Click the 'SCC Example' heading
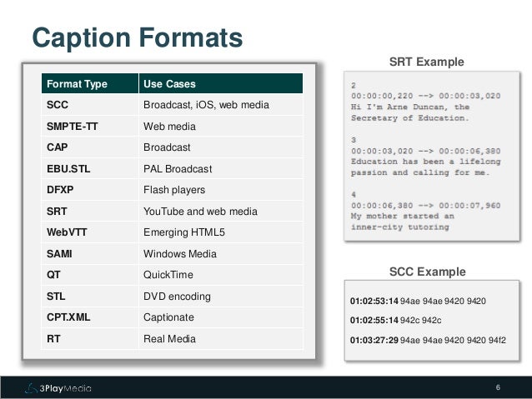Viewport: 532px width, 399px height. (x=428, y=272)
